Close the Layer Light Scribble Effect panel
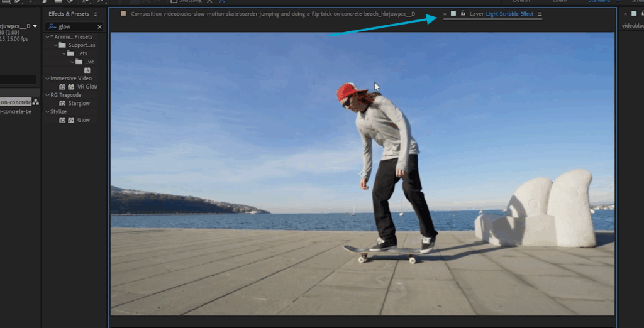 (x=445, y=14)
